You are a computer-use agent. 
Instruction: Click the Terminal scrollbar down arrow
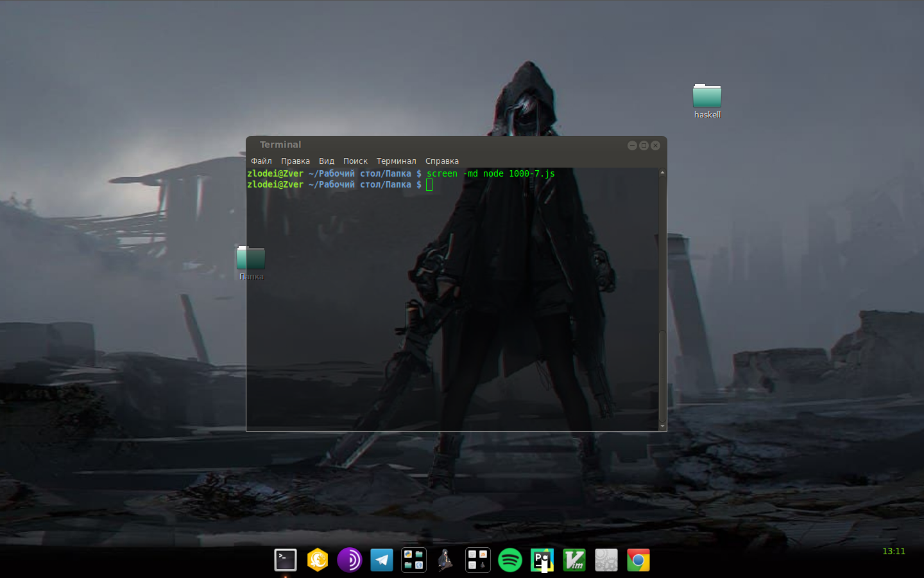tap(662, 426)
